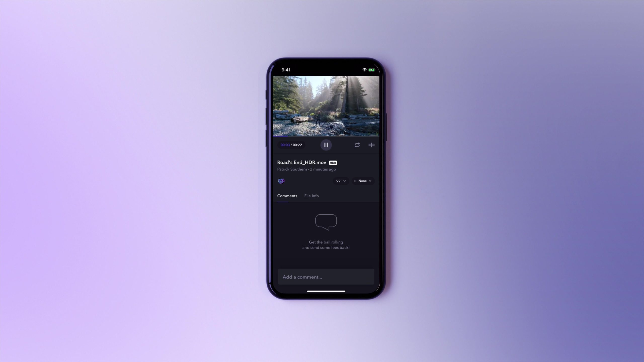Image resolution: width=644 pixels, height=362 pixels.
Task: Select the Comments tab
Action: pos(287,196)
